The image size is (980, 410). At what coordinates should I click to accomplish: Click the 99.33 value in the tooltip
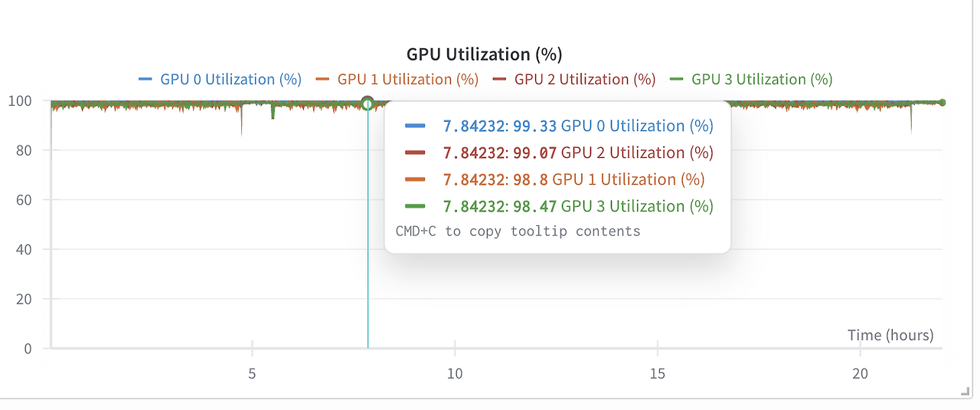click(x=536, y=126)
